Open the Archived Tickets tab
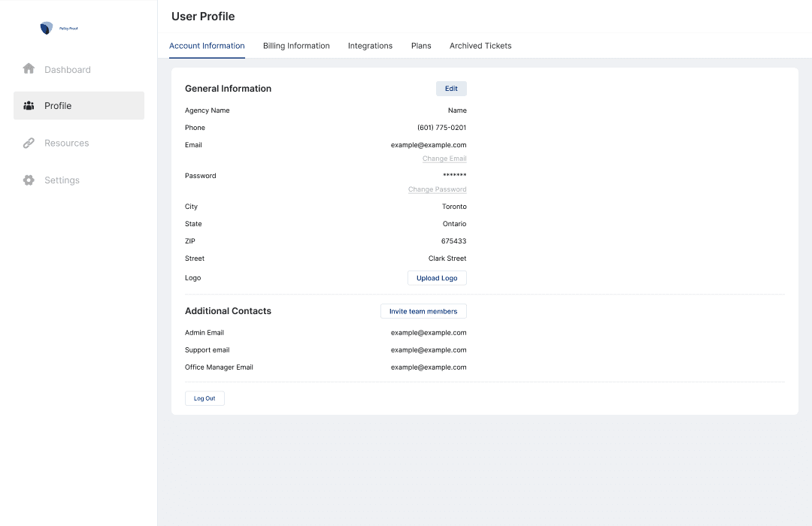Image resolution: width=812 pixels, height=526 pixels. tap(480, 46)
